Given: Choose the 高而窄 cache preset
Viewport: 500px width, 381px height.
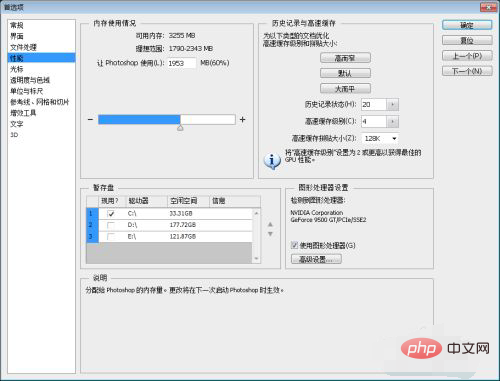Looking at the screenshot, I should (345, 58).
